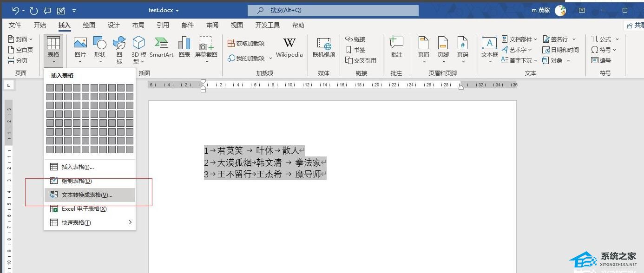Click the Table (表格) ribbon button

(53, 50)
